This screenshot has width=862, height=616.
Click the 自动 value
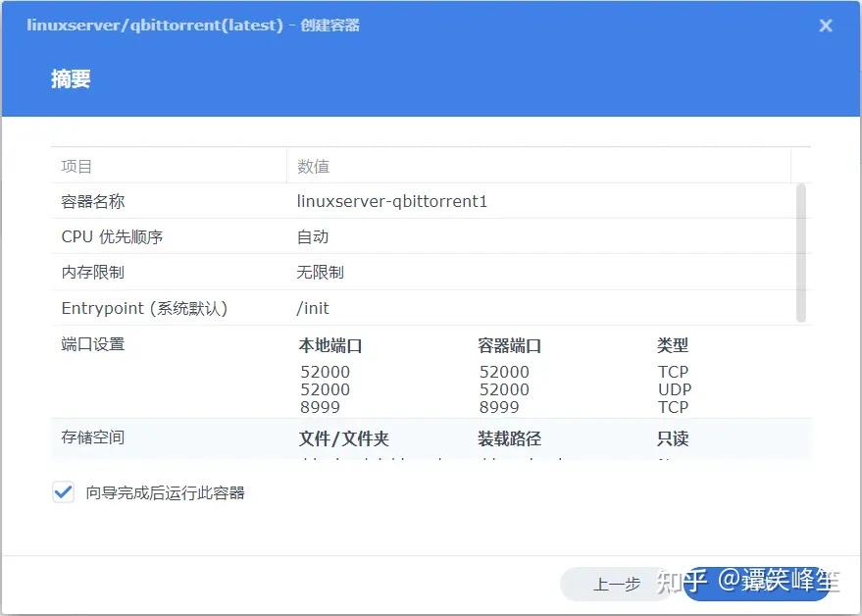[x=313, y=236]
